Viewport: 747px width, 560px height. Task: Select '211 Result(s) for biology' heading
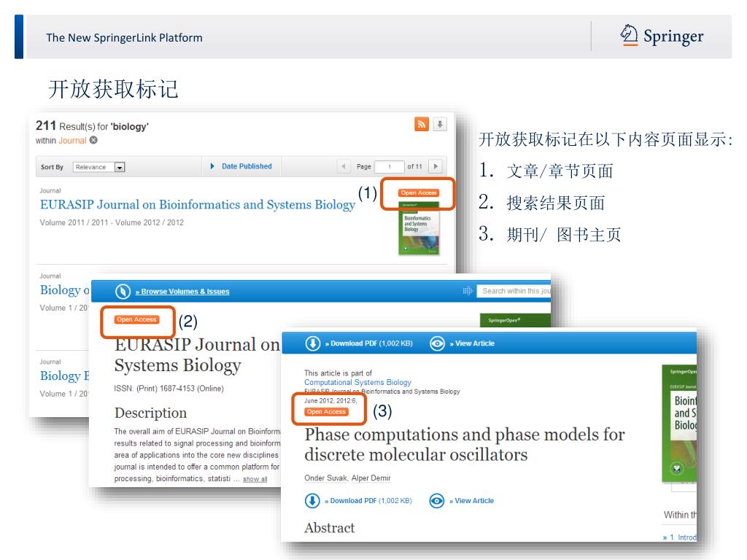click(x=92, y=125)
